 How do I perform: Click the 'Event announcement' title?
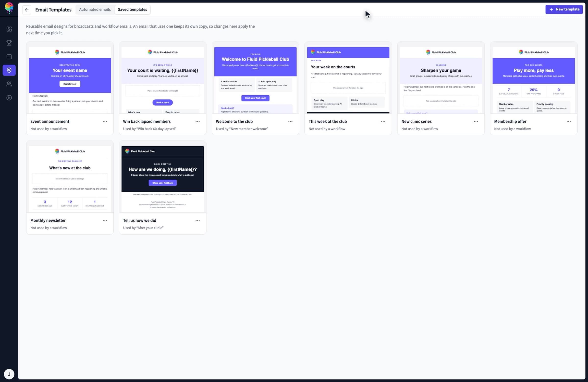[50, 121]
